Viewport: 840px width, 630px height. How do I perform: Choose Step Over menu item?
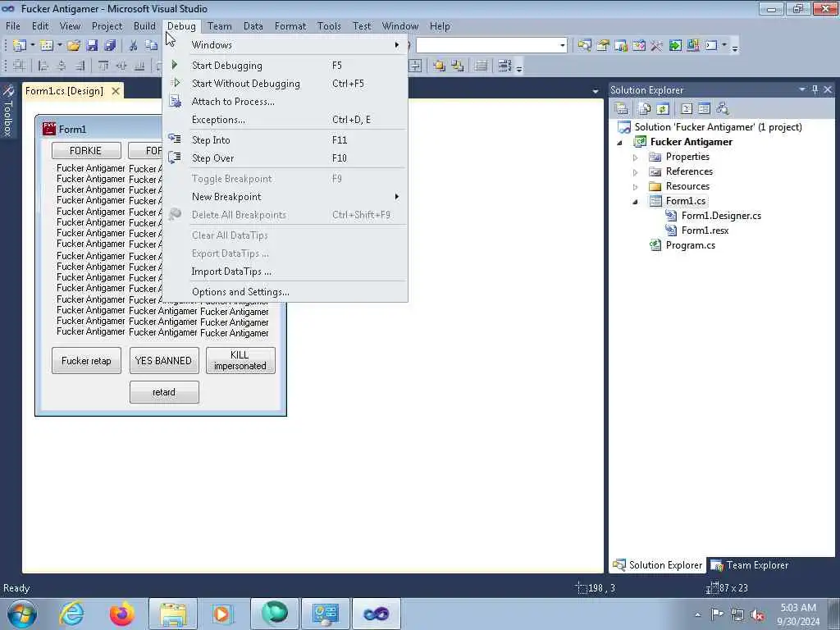tap(285, 158)
